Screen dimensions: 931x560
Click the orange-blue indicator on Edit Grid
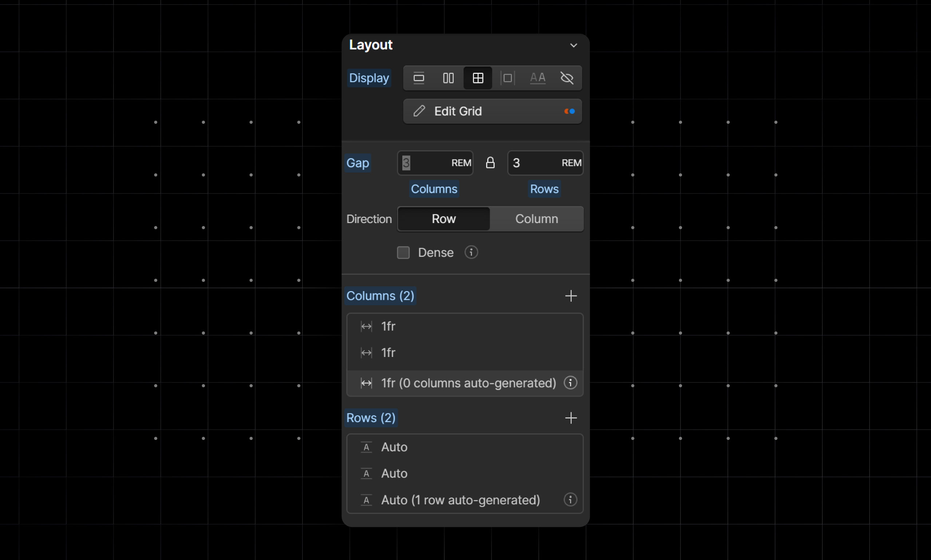pos(569,111)
